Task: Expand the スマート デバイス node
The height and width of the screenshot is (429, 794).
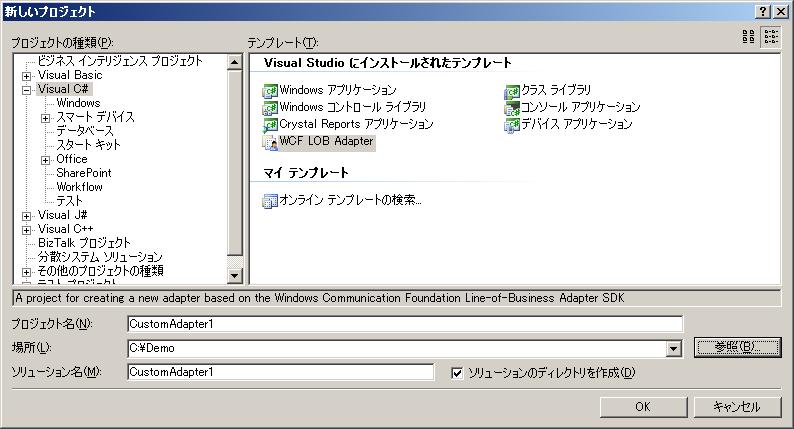Action: click(45, 119)
